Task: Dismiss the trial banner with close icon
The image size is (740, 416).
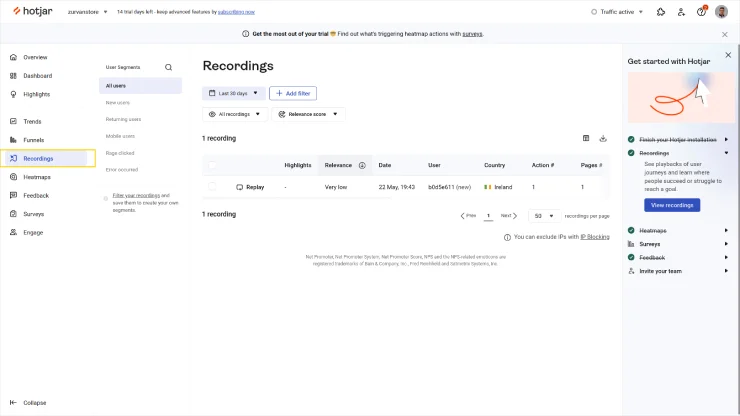Action: pyautogui.click(x=724, y=34)
